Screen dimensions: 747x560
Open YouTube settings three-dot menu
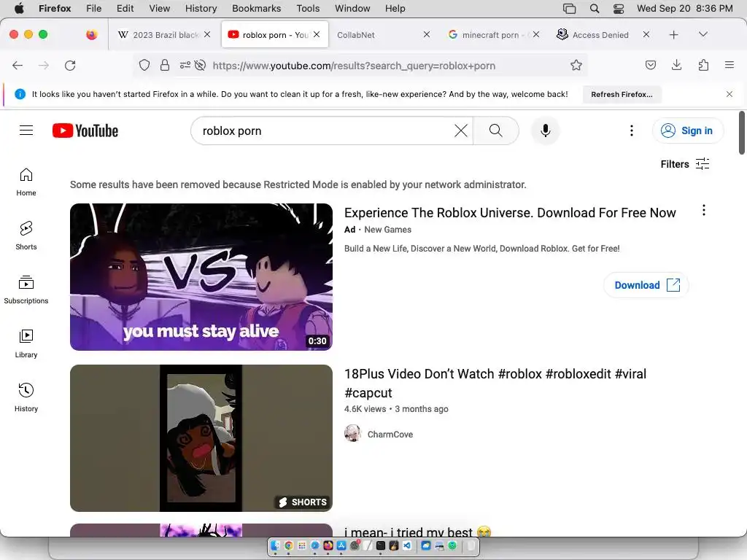click(x=631, y=131)
